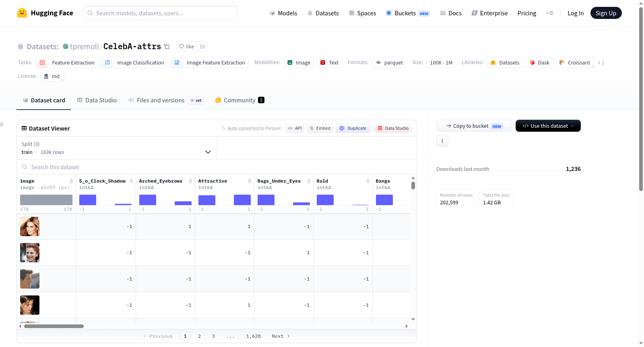
Task: Open the collapsed sidebar menu icon
Action: point(2,125)
